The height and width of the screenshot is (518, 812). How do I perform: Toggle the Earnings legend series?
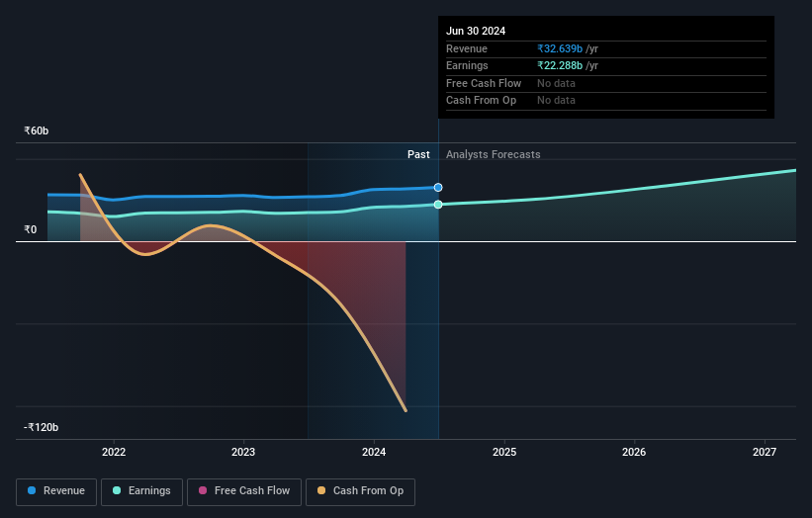tap(141, 491)
